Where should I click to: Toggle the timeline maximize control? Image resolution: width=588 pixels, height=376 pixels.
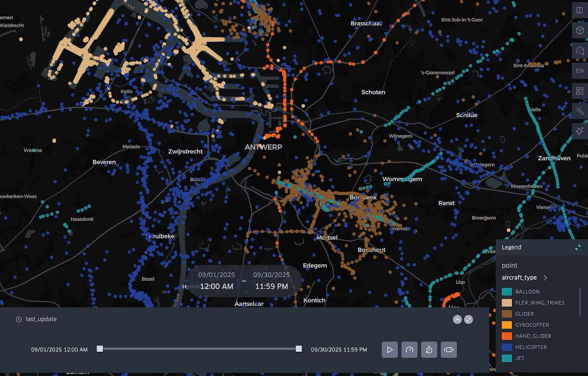tap(468, 319)
